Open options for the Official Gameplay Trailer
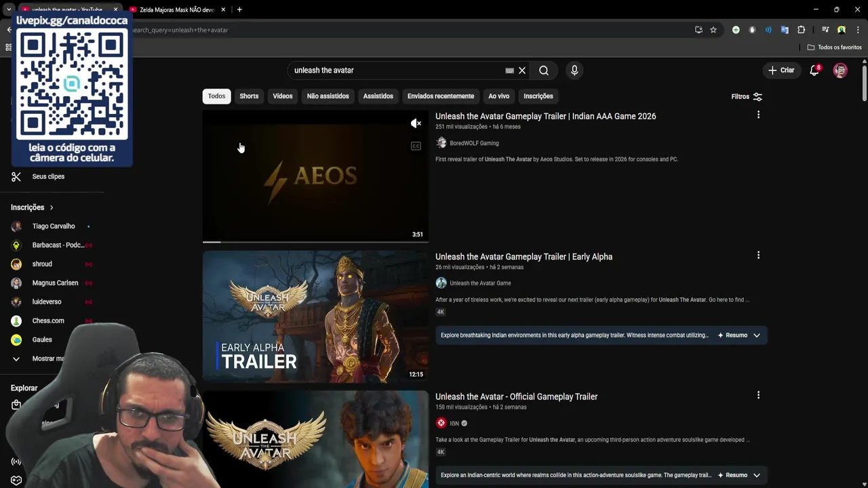Image resolution: width=868 pixels, height=488 pixels. tap(758, 395)
